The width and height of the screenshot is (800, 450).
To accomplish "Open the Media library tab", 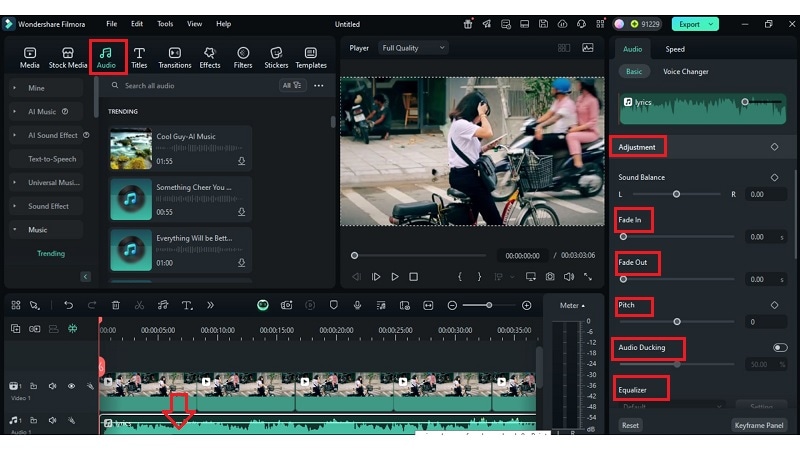I will pyautogui.click(x=30, y=58).
